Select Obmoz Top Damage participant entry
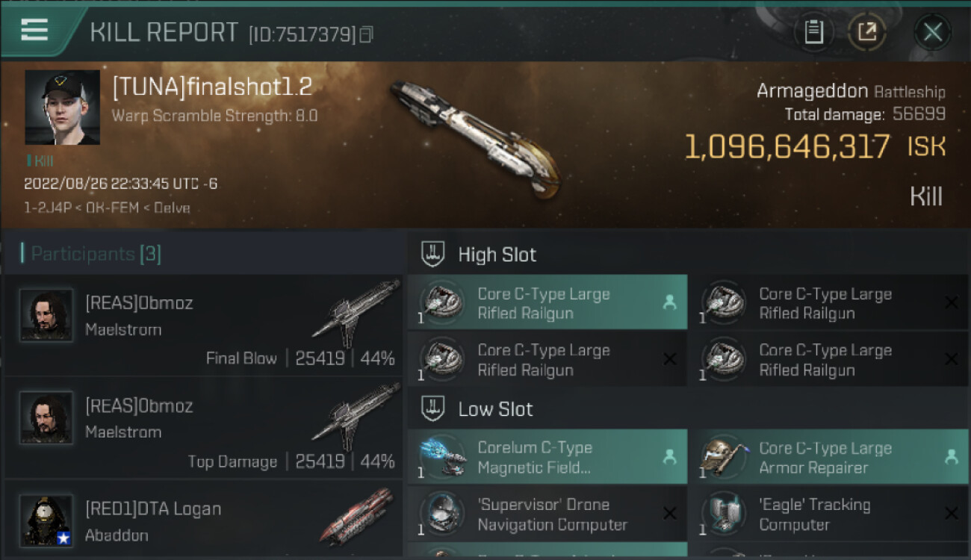The width and height of the screenshot is (971, 560). click(203, 429)
